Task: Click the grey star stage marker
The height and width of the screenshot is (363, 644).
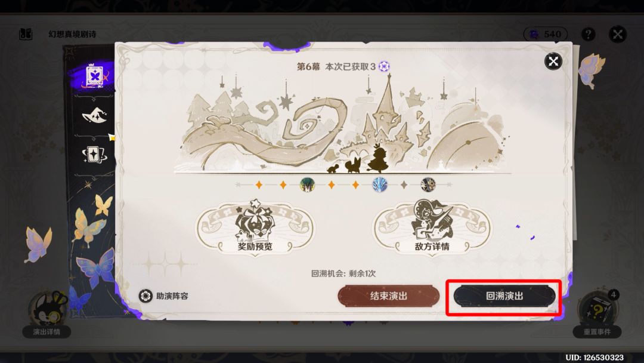Action: click(404, 185)
